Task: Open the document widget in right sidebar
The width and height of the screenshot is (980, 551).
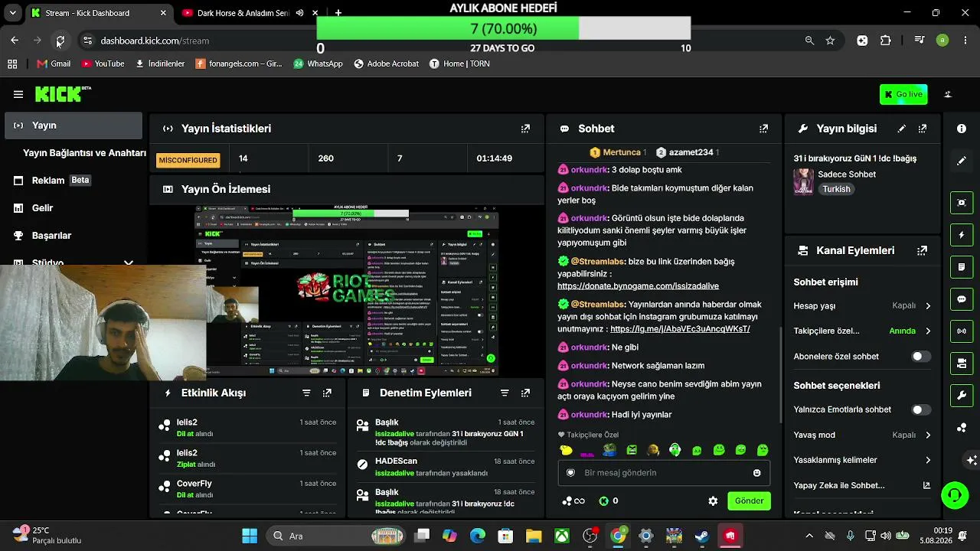Action: pyautogui.click(x=962, y=267)
